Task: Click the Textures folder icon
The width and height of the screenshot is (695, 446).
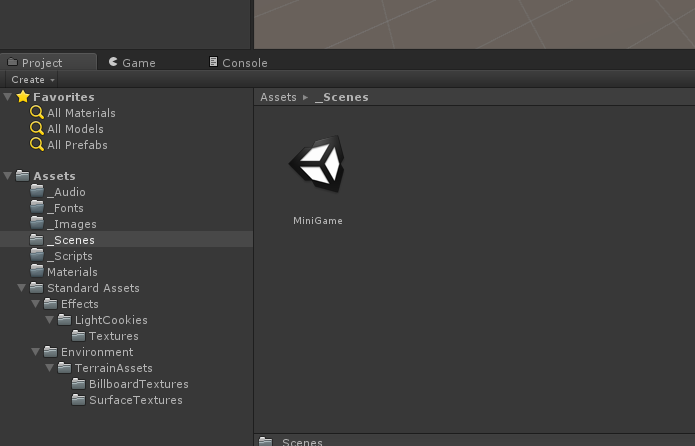Action: point(78,336)
